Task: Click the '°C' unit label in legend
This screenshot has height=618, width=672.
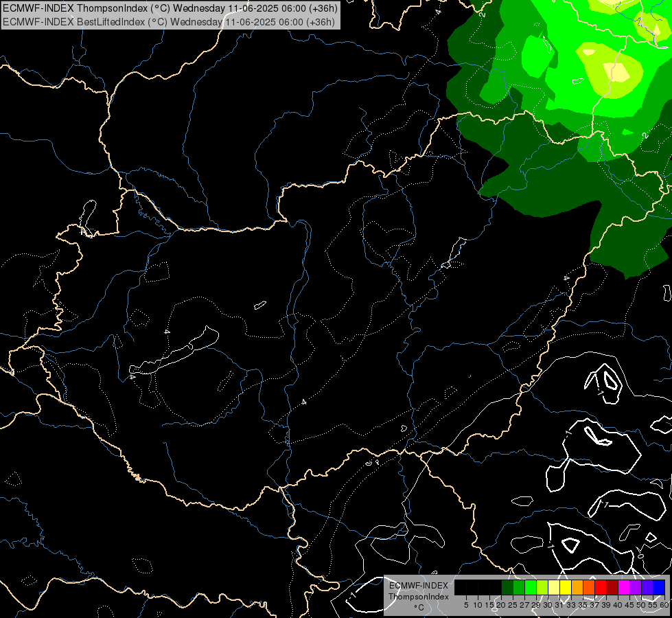Action: click(x=419, y=608)
